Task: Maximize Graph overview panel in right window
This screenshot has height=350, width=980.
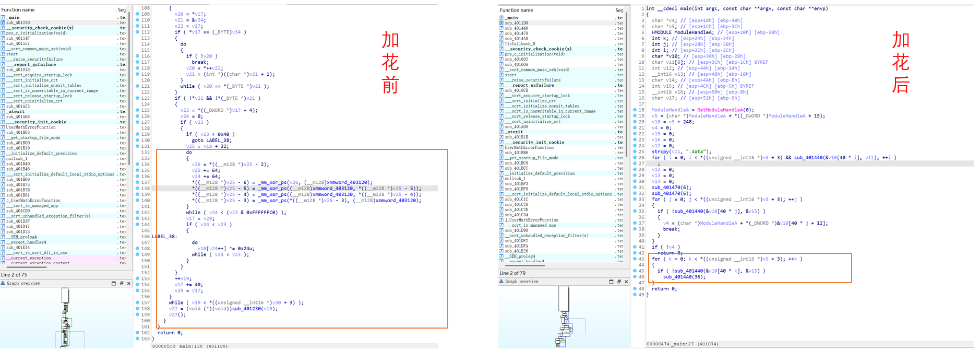Action: (611, 282)
